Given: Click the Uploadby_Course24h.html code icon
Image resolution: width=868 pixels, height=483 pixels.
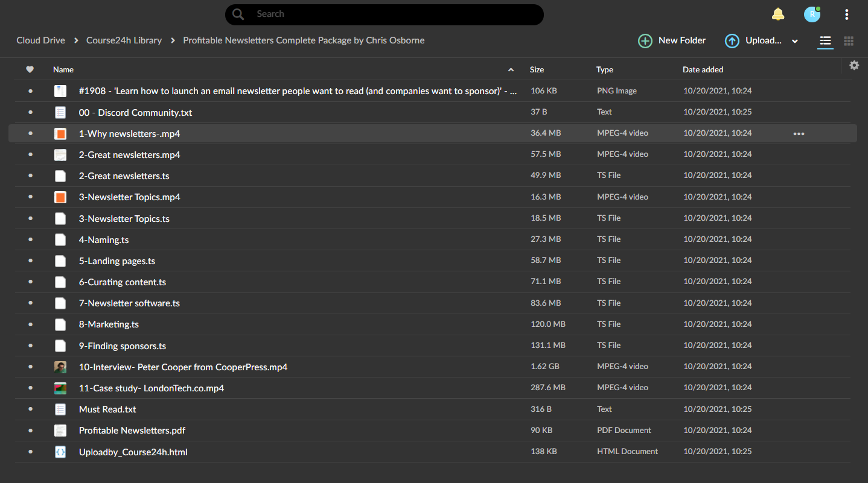Looking at the screenshot, I should 60,452.
